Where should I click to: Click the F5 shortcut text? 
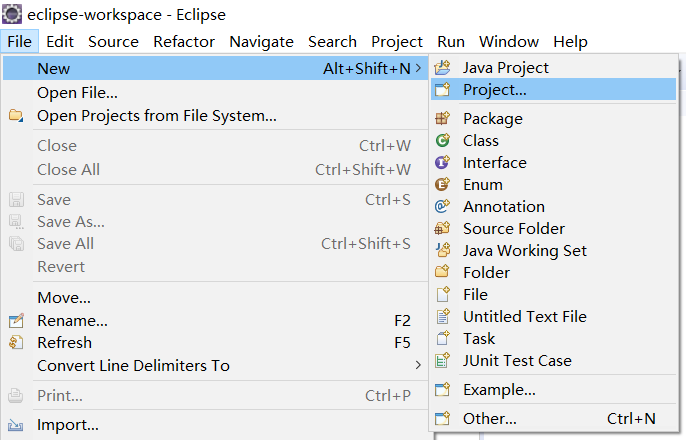(402, 342)
